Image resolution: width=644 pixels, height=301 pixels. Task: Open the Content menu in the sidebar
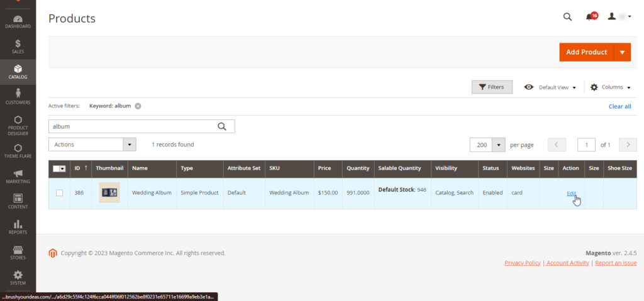click(18, 202)
